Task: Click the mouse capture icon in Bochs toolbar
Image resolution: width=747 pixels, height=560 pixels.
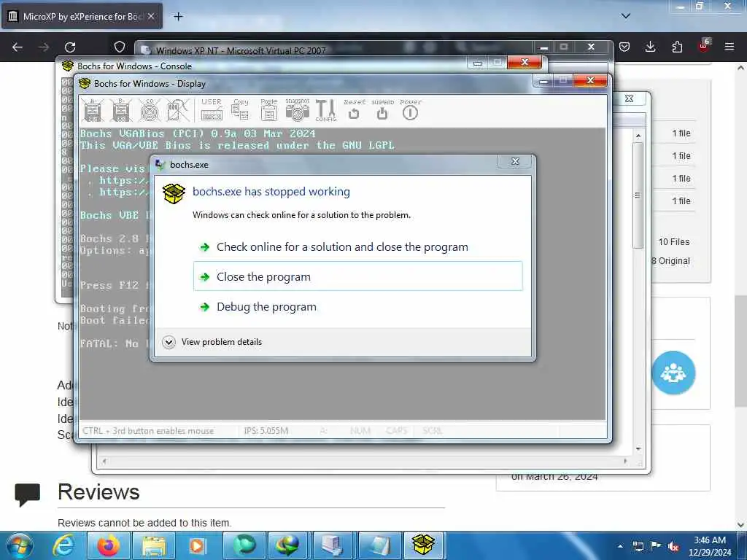Action: click(x=178, y=110)
